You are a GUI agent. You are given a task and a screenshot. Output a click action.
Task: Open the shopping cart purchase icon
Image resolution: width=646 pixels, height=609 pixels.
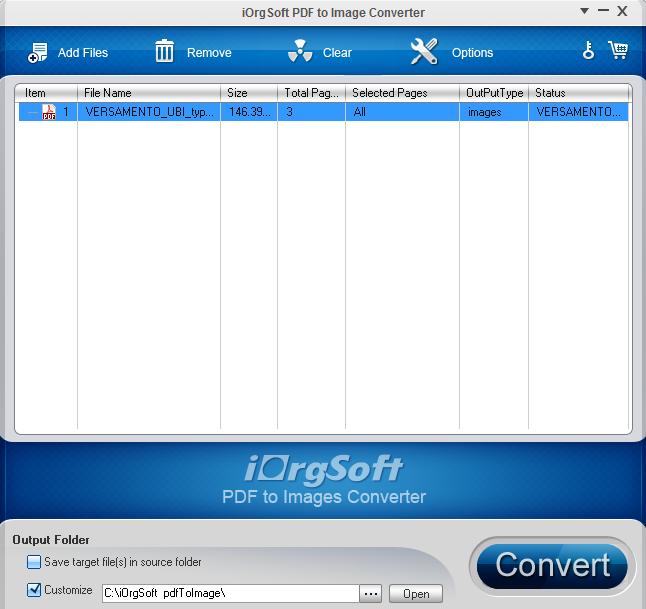pos(618,50)
